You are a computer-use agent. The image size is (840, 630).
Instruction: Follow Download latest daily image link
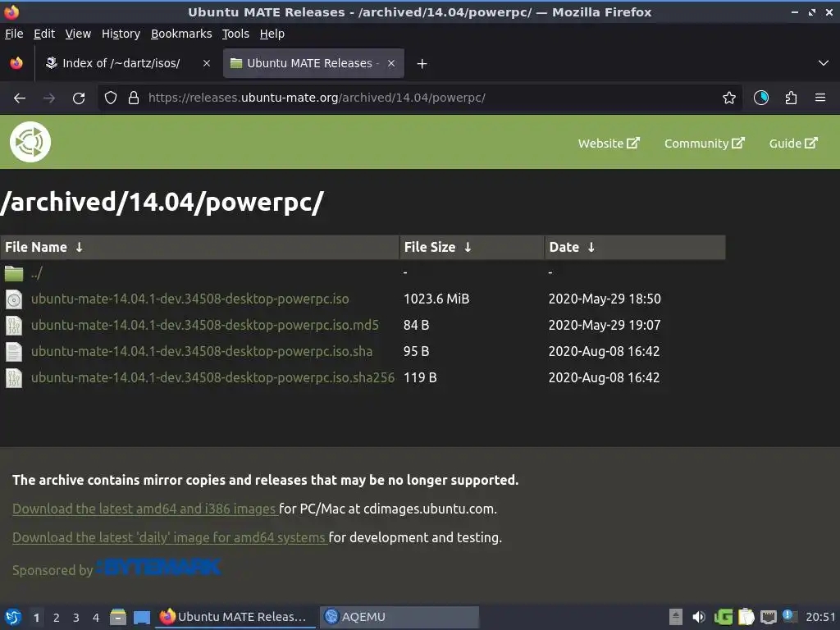pos(169,538)
